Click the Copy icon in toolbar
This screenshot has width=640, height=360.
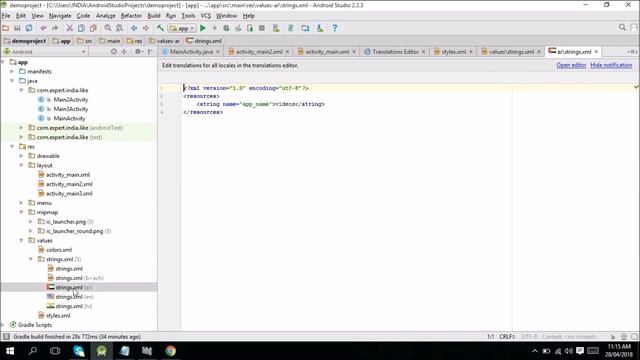click(82, 28)
